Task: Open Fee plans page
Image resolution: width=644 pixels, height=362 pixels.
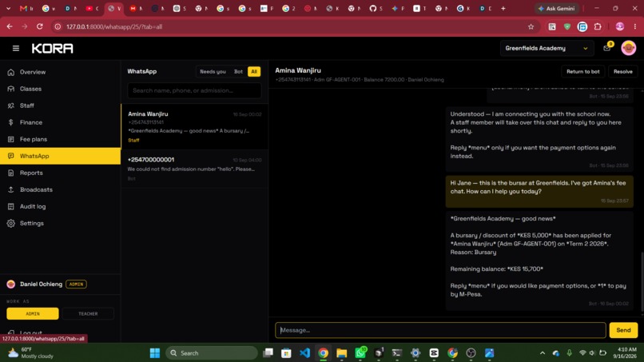Action: pos(61,139)
